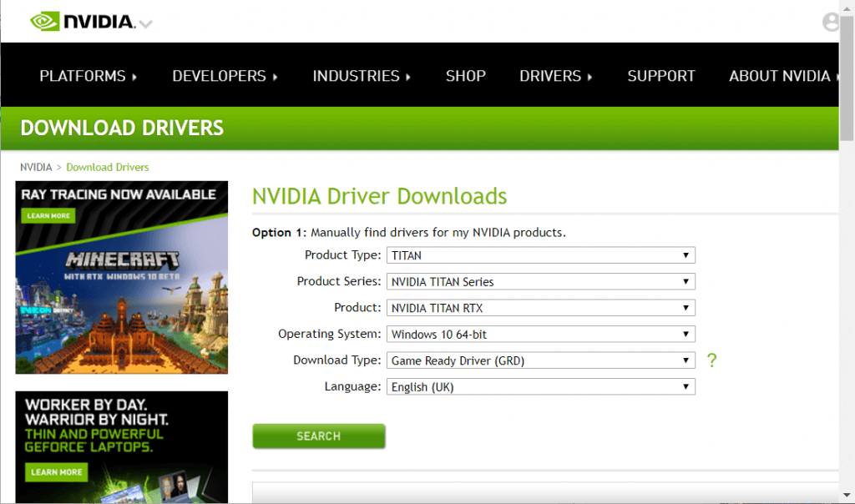This screenshot has height=504, width=855.
Task: Click the green SEARCH button
Action: [x=319, y=436]
